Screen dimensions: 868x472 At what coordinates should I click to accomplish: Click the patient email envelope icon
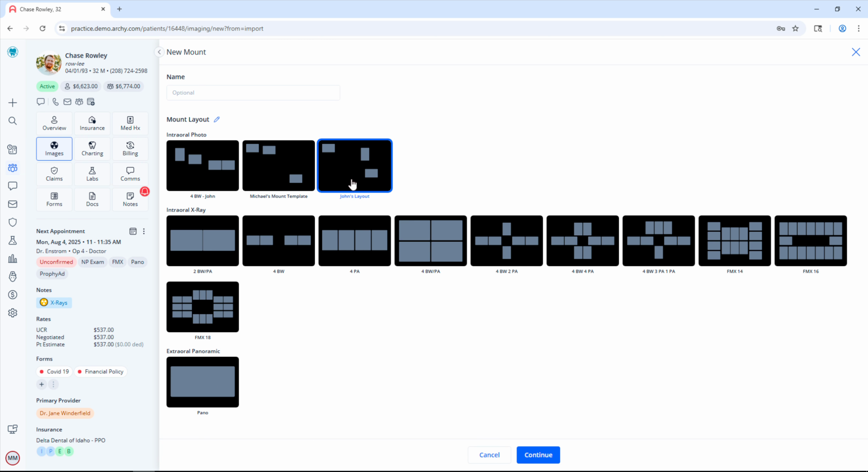pyautogui.click(x=67, y=102)
